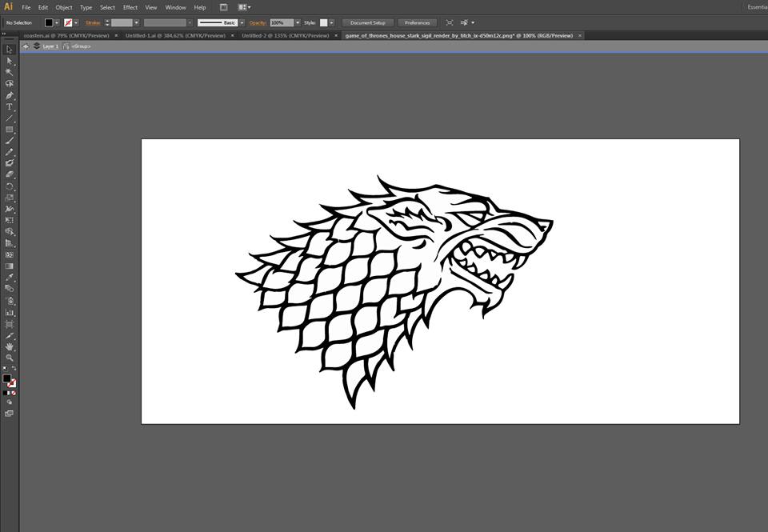The image size is (768, 532).
Task: Switch to the coasters.ai document tab
Action: click(x=66, y=36)
